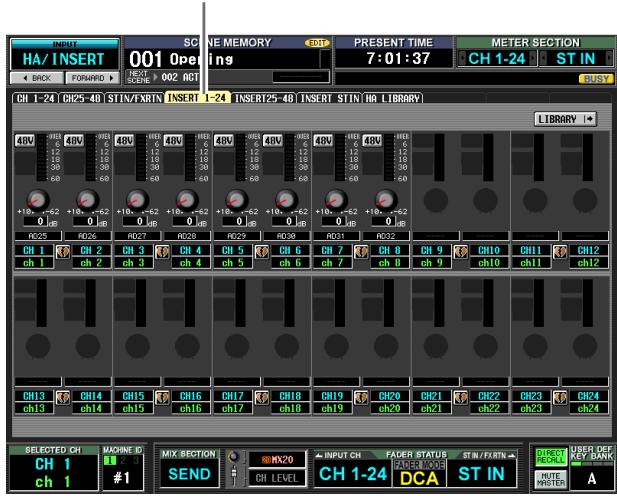Click the SEND button in MIX SECTION

[x=190, y=474]
